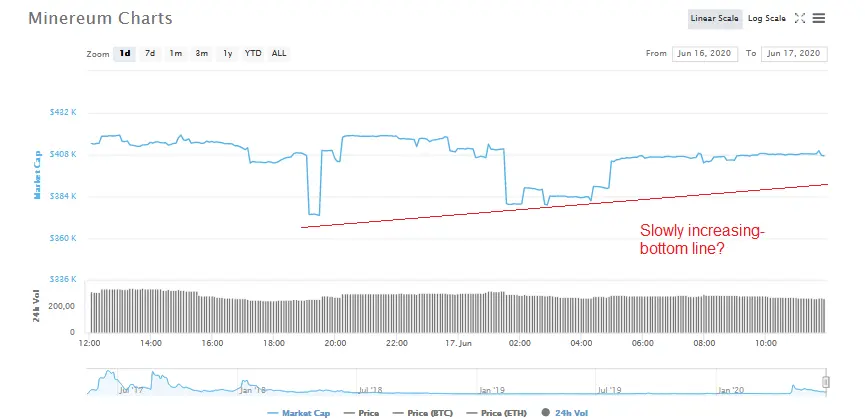Click the Jan '19 navigator label
This screenshot has height=419, width=865.
492,390
